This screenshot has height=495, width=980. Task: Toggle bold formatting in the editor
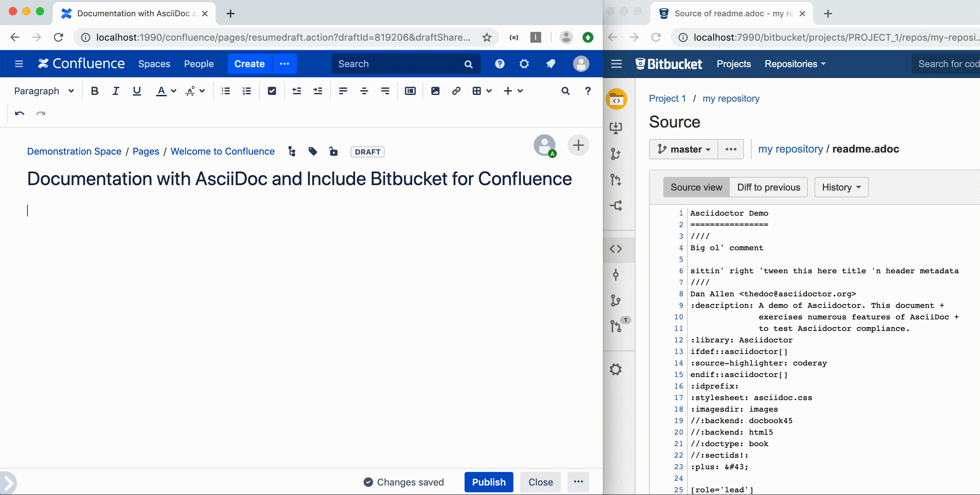(x=95, y=91)
